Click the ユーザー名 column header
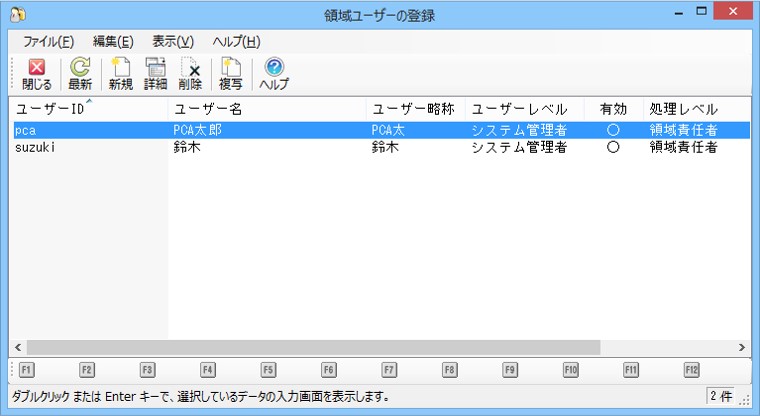 point(209,109)
